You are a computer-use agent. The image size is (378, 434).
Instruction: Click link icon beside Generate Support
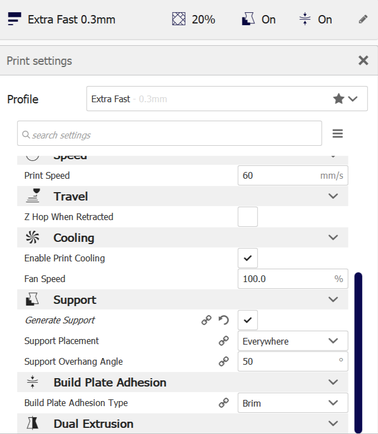(x=206, y=320)
